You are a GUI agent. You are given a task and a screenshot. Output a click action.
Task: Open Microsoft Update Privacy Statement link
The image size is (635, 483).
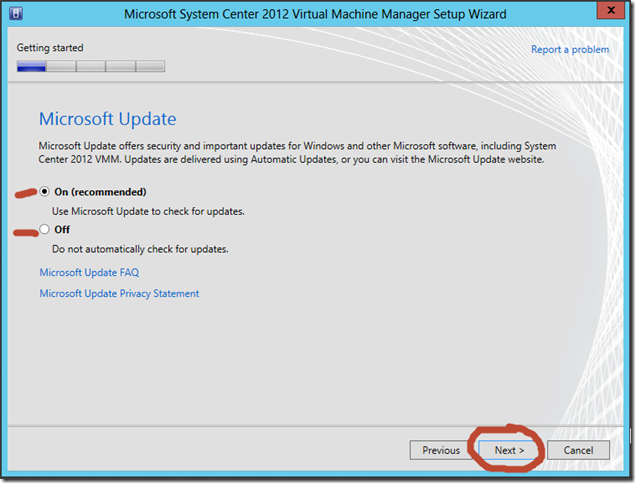[x=119, y=294]
